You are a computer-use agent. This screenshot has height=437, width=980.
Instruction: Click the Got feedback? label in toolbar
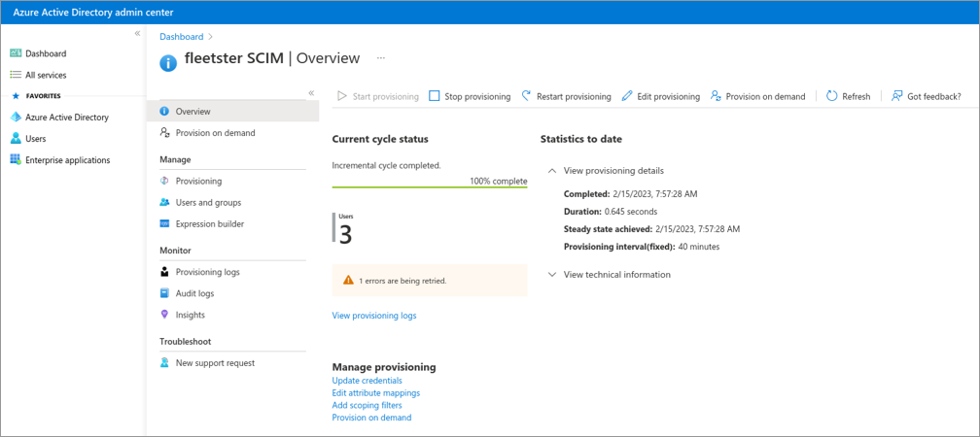point(934,97)
